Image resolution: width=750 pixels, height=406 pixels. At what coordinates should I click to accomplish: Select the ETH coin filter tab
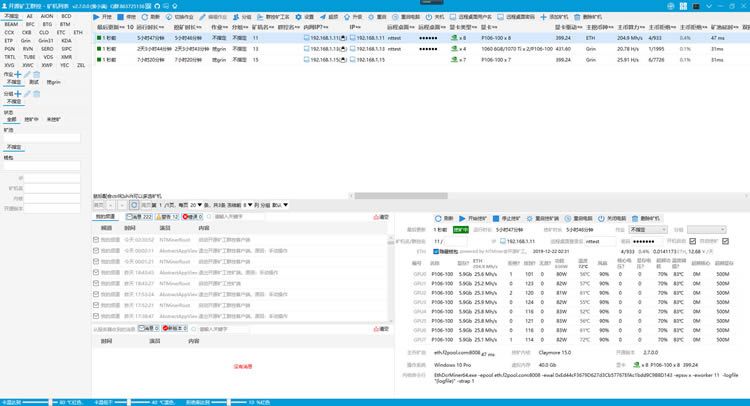pos(78,33)
